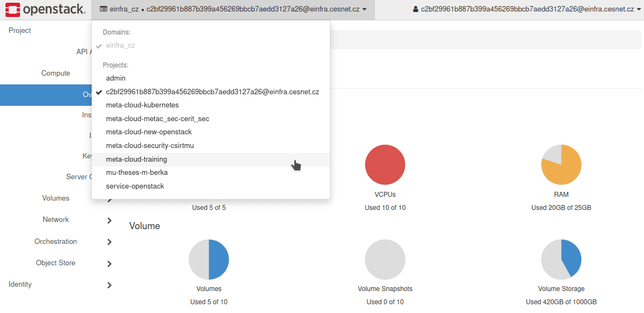Click the Volume Snapshots pie chart
The width and height of the screenshot is (644, 313).
tap(385, 259)
